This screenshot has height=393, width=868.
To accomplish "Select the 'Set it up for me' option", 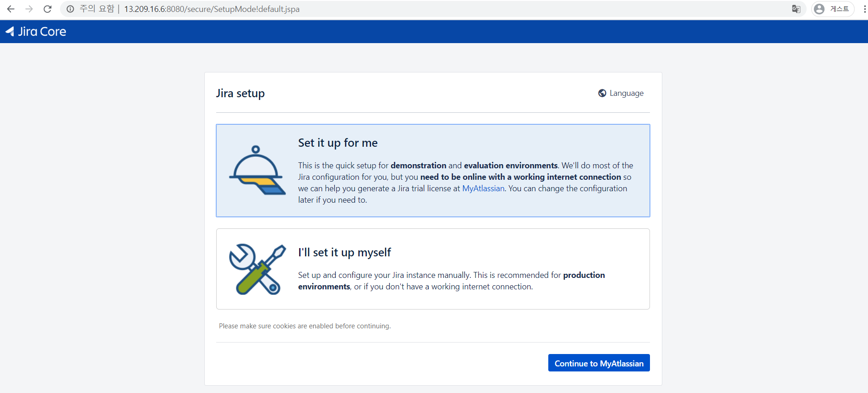I will (x=433, y=171).
